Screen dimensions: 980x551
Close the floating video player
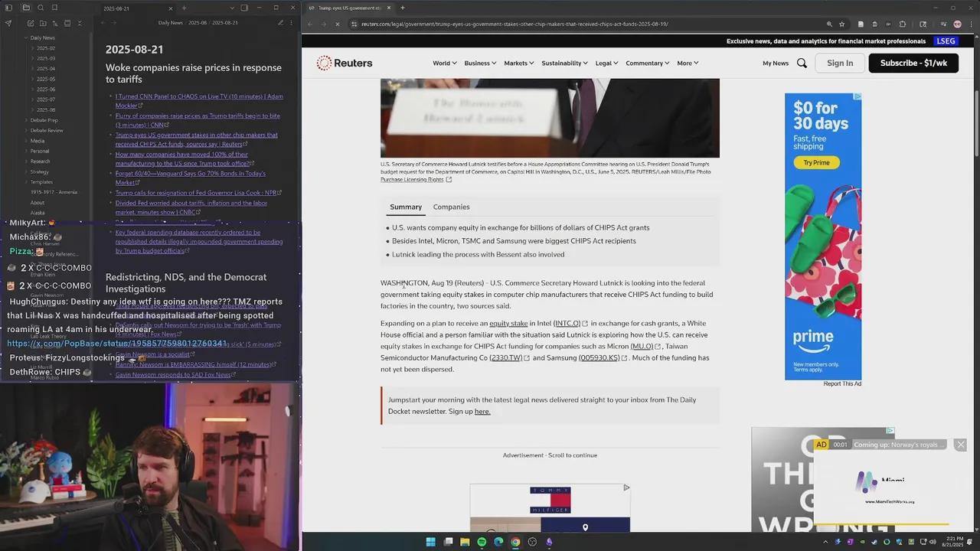pyautogui.click(x=961, y=445)
